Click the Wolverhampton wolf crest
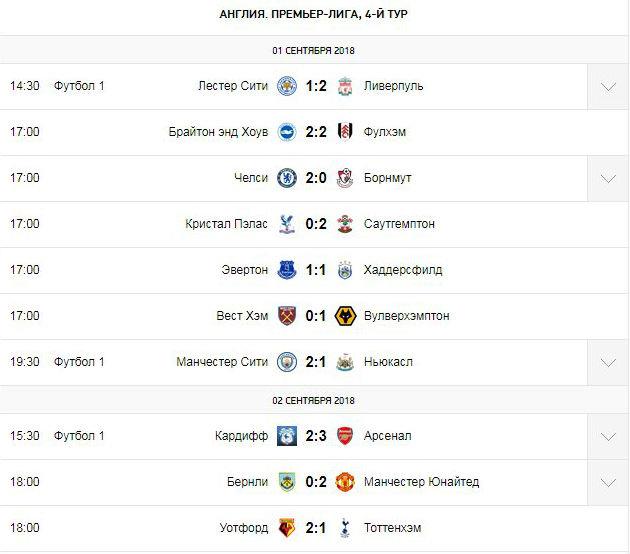630x554 pixels. coord(345,316)
